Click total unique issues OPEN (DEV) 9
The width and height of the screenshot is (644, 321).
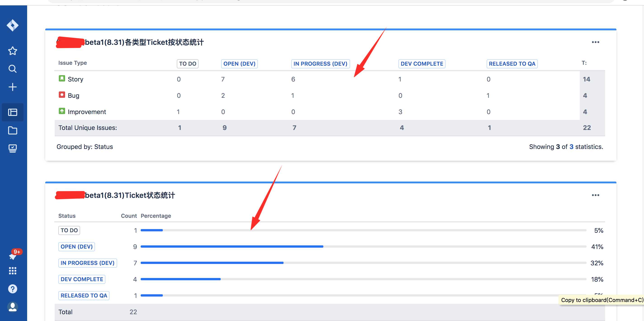pyautogui.click(x=225, y=128)
